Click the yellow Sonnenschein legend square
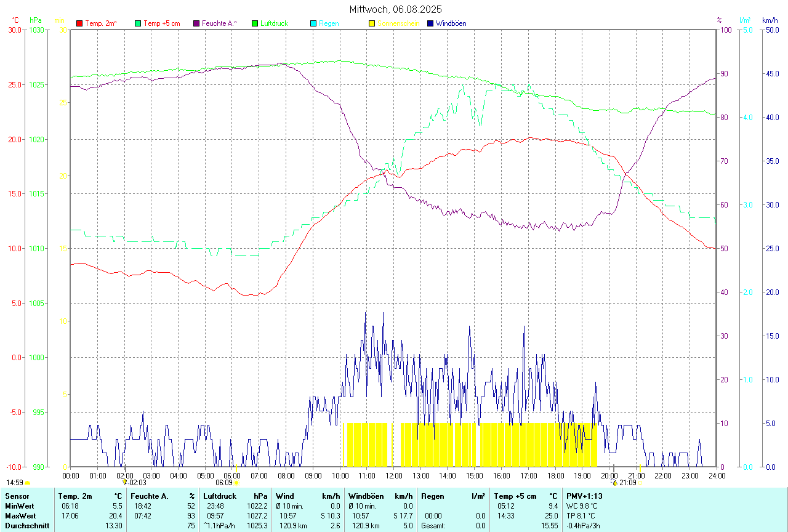The height and width of the screenshot is (532, 788). pos(372,23)
